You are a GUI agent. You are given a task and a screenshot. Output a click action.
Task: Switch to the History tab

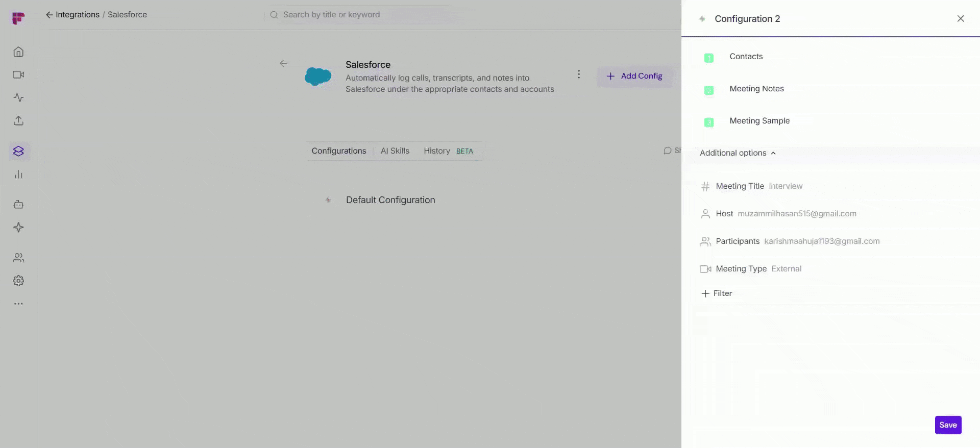click(x=437, y=151)
